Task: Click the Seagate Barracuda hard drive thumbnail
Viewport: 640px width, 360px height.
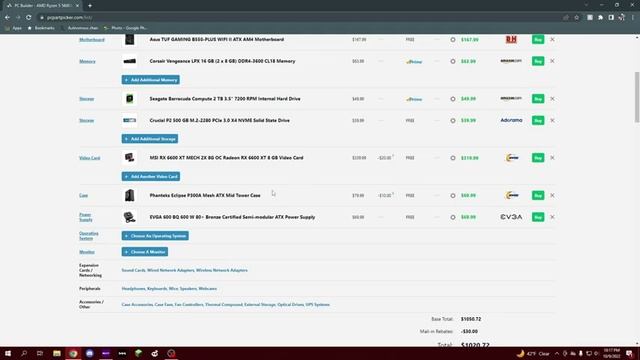Action: pyautogui.click(x=129, y=99)
